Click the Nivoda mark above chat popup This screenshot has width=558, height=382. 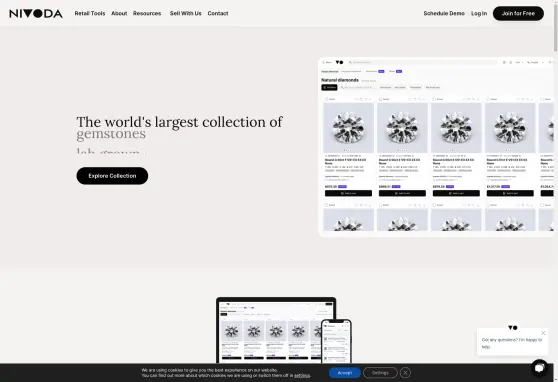[513, 328]
